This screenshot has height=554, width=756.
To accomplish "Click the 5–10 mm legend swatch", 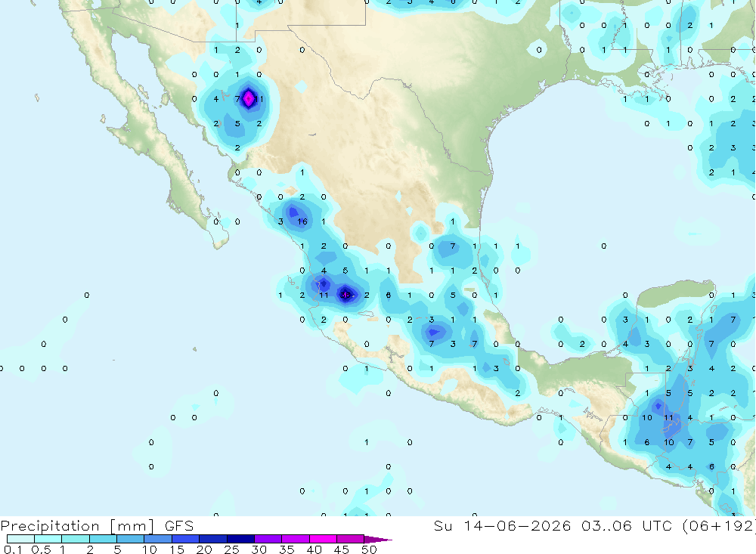I will (131, 539).
